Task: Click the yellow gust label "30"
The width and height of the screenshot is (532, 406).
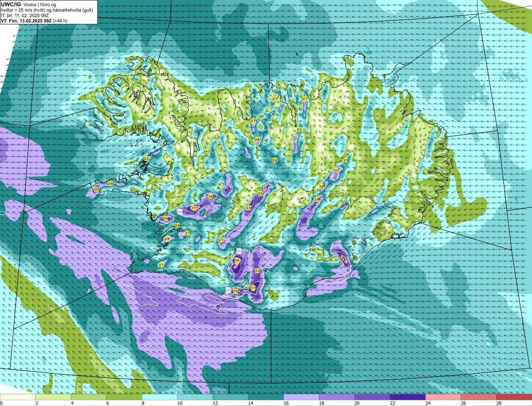Action: 96,189
